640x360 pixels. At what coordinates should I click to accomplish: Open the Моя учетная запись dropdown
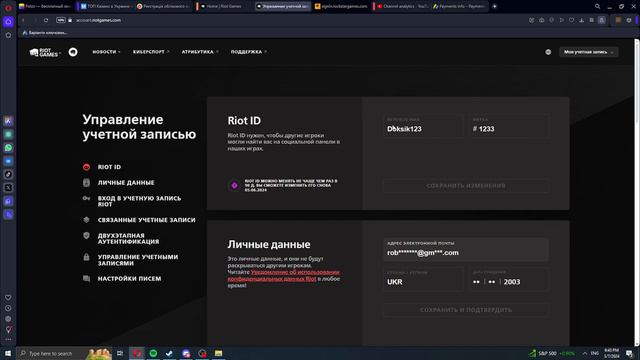[589, 52]
